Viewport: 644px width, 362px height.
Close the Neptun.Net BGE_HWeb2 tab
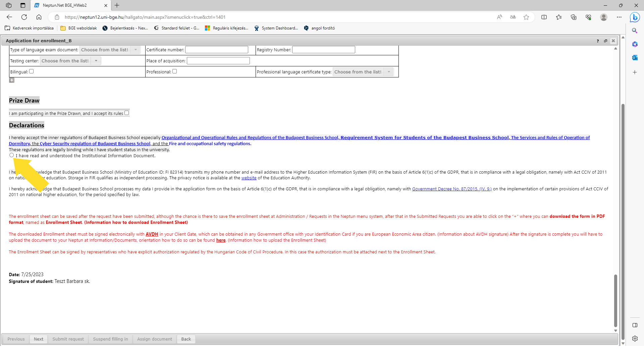[106, 5]
